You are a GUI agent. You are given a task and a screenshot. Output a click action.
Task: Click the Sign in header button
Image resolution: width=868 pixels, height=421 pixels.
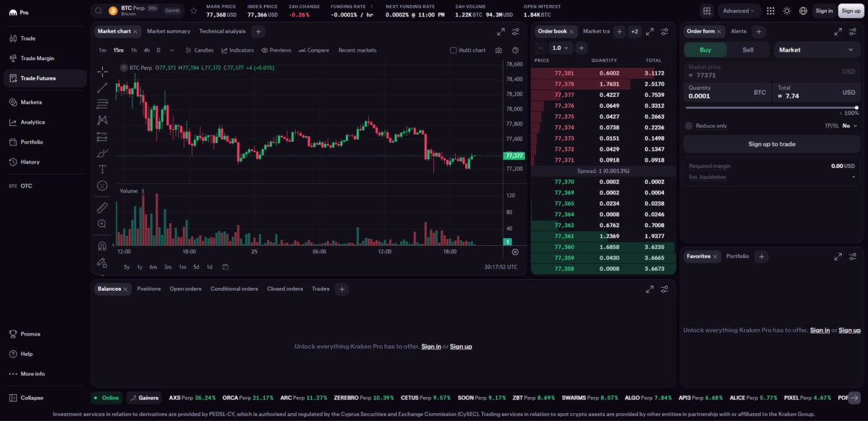(x=824, y=11)
